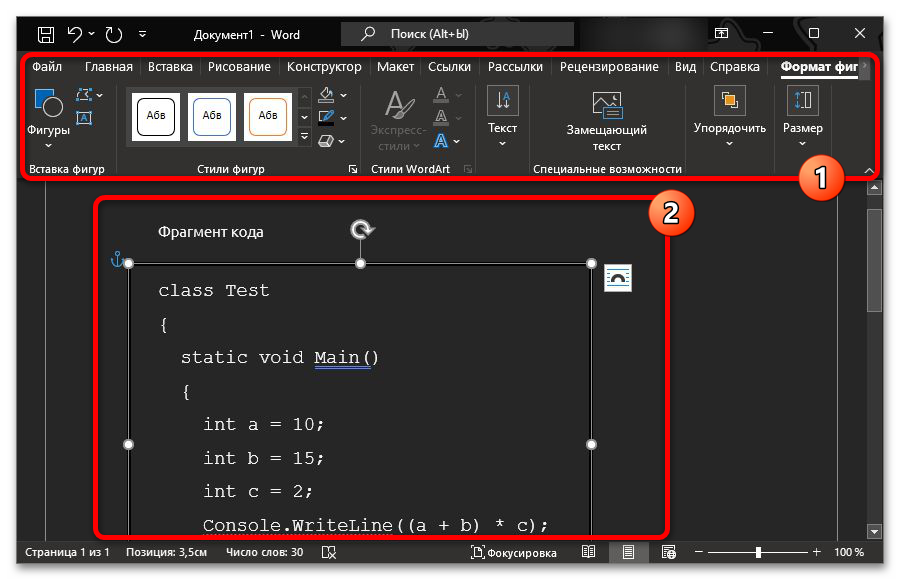Open the Справка tab
This screenshot has width=900, height=580.
coord(734,67)
